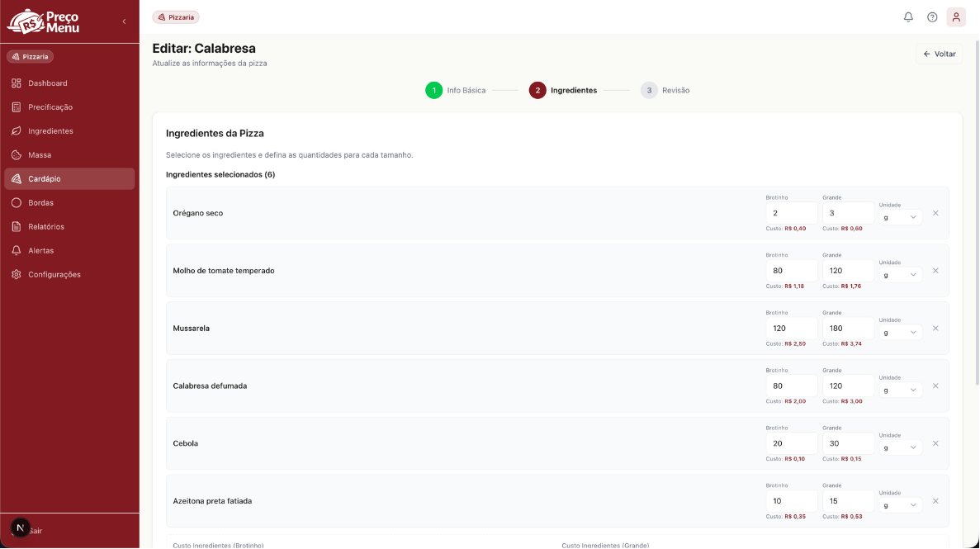Screen dimensions: 980x549
Task: Edit Mussarela Grande quantity field
Action: click(848, 329)
